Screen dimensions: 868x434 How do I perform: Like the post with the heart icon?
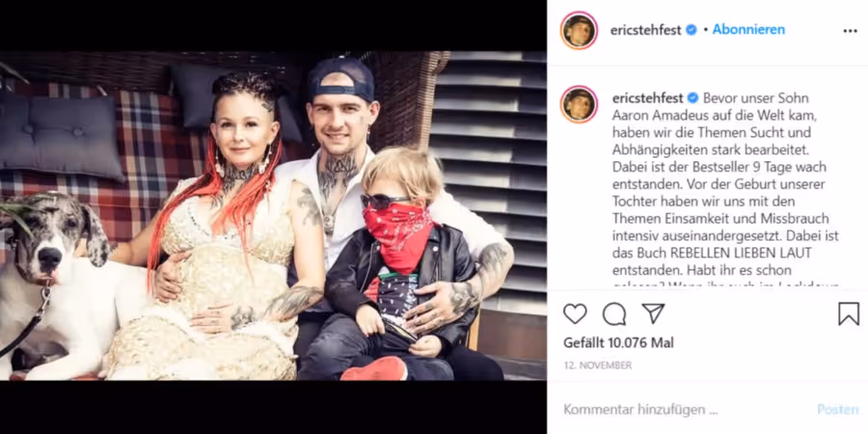pyautogui.click(x=575, y=313)
